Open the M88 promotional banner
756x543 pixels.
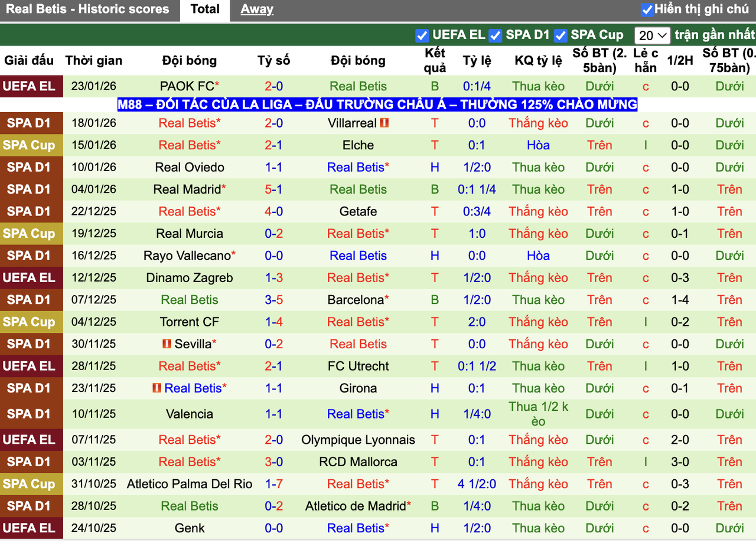(377, 104)
